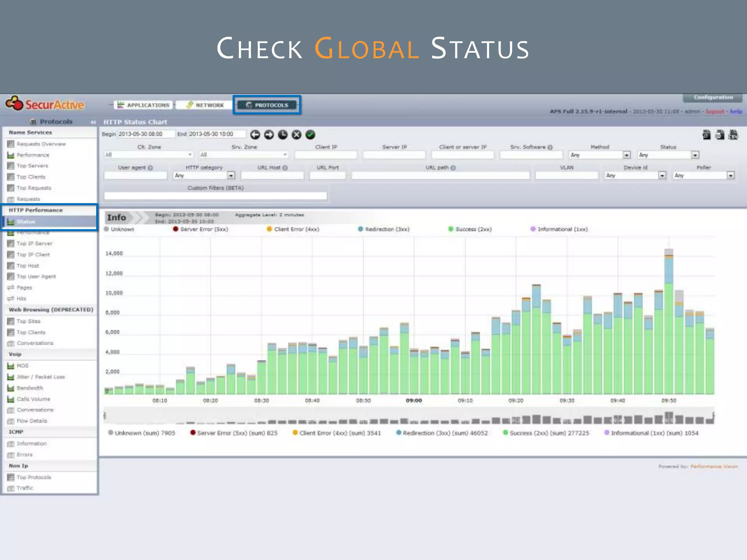
Task: Open the Srv. Zone dropdown
Action: pyautogui.click(x=244, y=155)
